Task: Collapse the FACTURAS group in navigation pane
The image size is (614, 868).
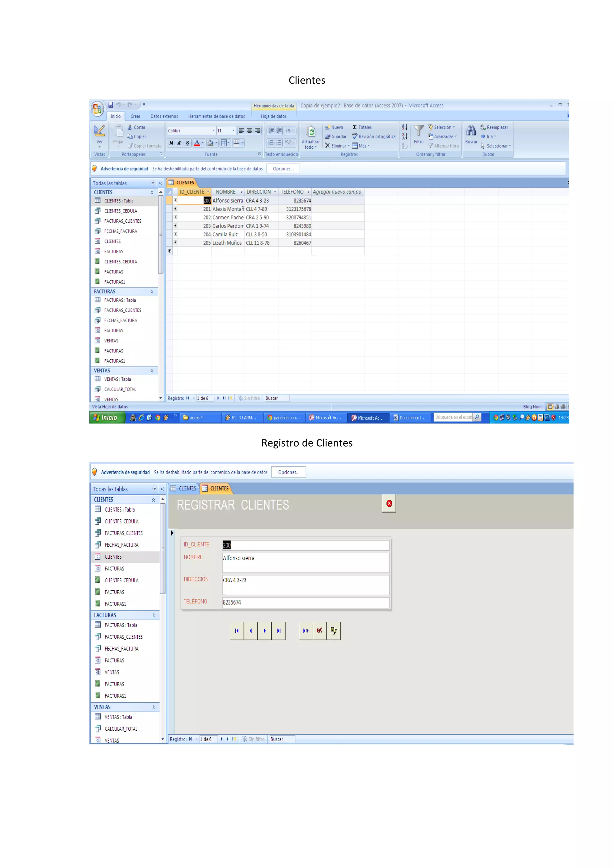Action: click(152, 291)
